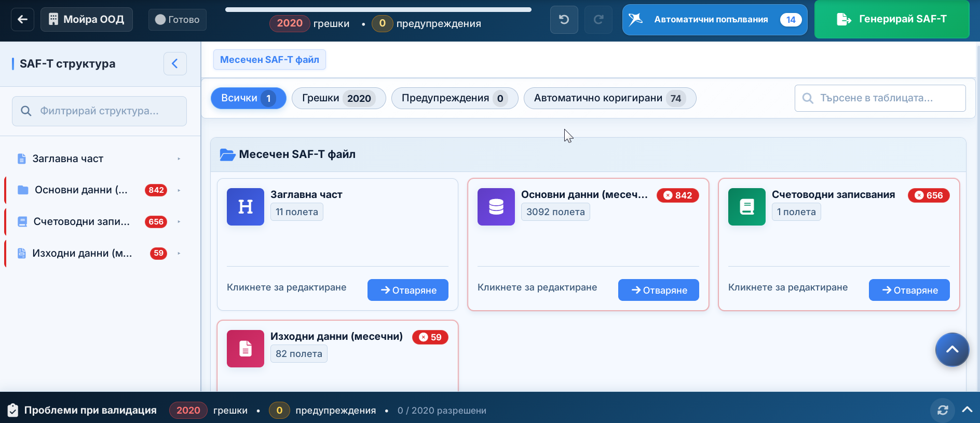Focus the Търсене в таблицата search field
Image resolution: width=980 pixels, height=423 pixels.
pos(880,98)
